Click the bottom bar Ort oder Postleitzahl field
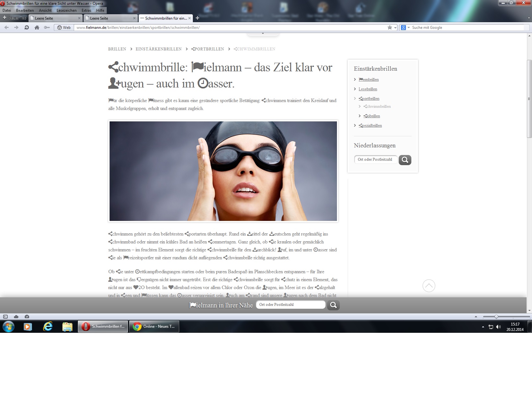The image size is (532, 400). 290,305
